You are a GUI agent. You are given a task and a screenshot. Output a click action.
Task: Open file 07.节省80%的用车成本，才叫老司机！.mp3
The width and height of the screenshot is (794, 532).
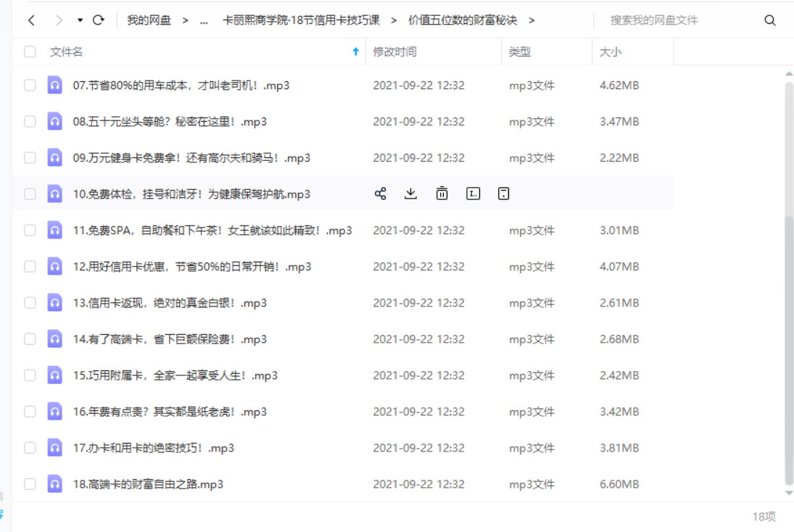tap(181, 85)
